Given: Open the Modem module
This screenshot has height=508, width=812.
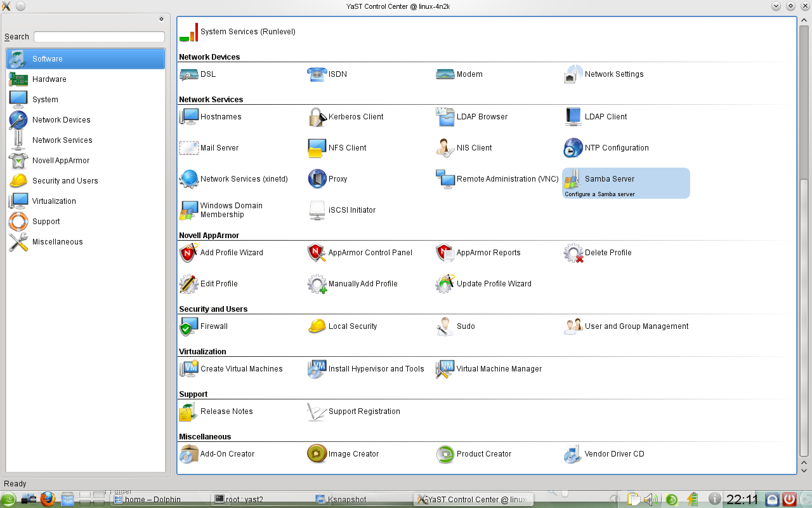Looking at the screenshot, I should click(x=459, y=74).
